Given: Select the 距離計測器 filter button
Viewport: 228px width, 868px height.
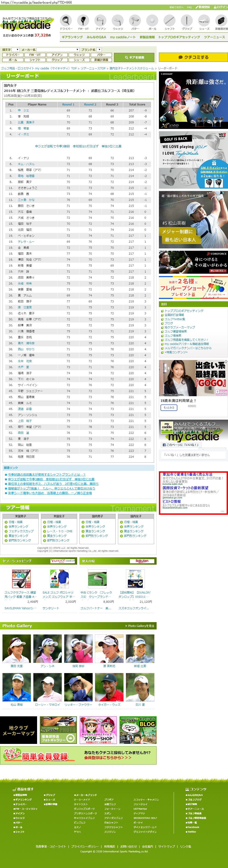Looking at the screenshot, I should [x=101, y=60].
